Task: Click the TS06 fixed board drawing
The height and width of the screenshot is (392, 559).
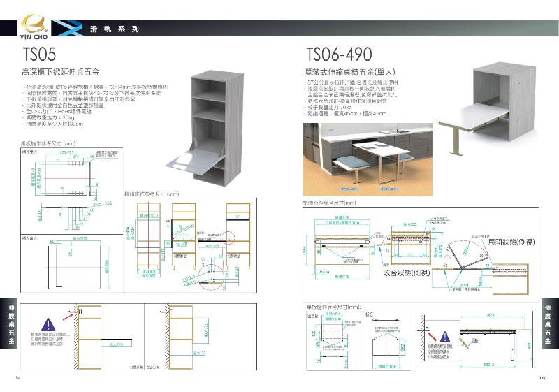Action: pyautogui.click(x=335, y=340)
